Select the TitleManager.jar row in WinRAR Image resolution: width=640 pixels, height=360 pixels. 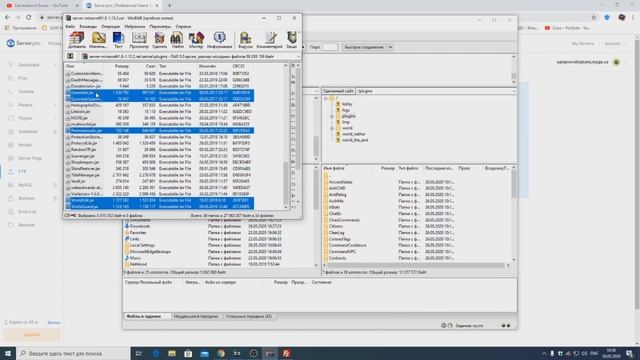[159, 175]
